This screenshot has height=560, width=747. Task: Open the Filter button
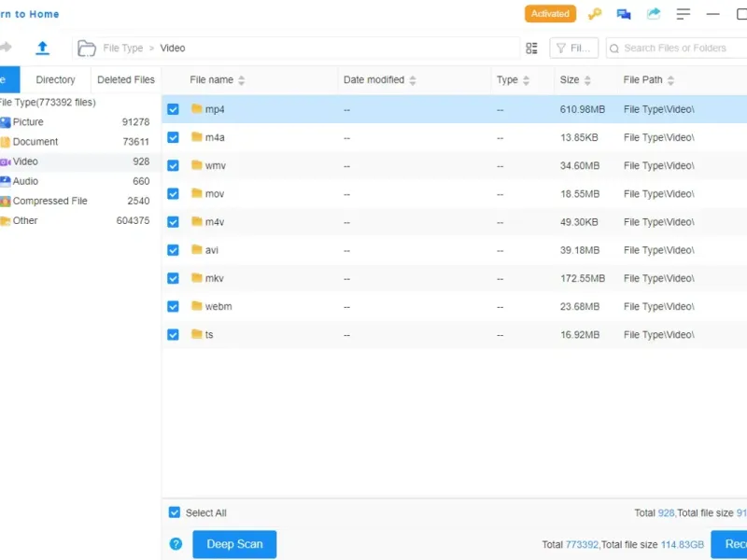click(573, 49)
